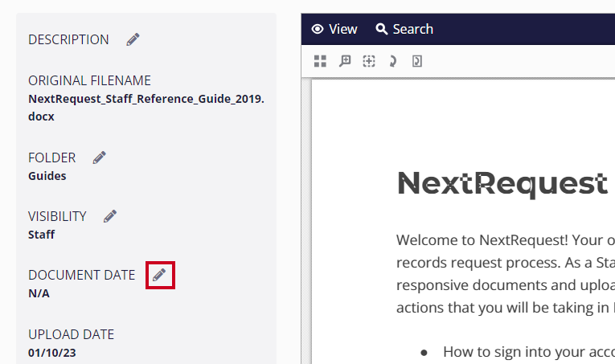This screenshot has height=364, width=615.
Task: Select the original filename NextRequest_Staff_Reference_Guide_2019
Action: tap(146, 108)
